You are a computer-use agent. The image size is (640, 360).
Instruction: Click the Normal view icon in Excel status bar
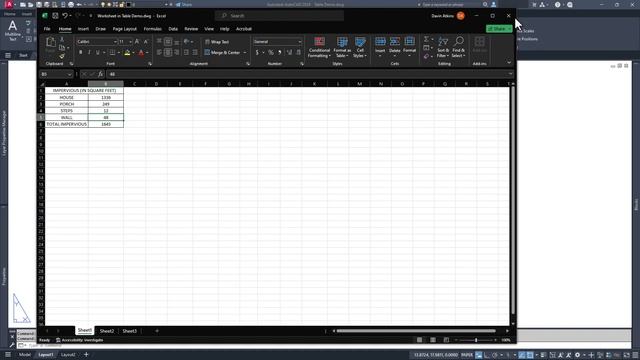point(419,340)
